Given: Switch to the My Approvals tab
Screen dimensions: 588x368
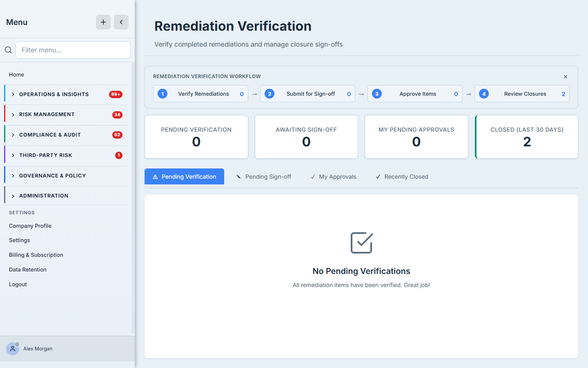Looking at the screenshot, I should coord(333,177).
